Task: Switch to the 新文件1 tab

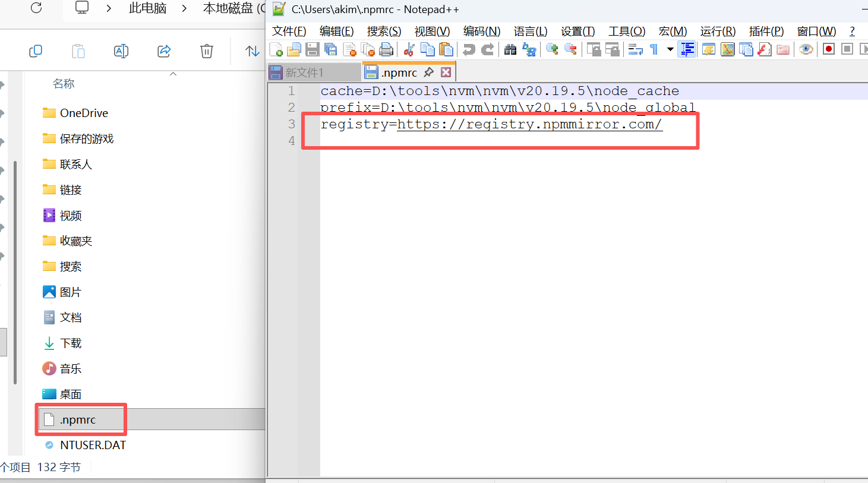Action: tap(305, 72)
